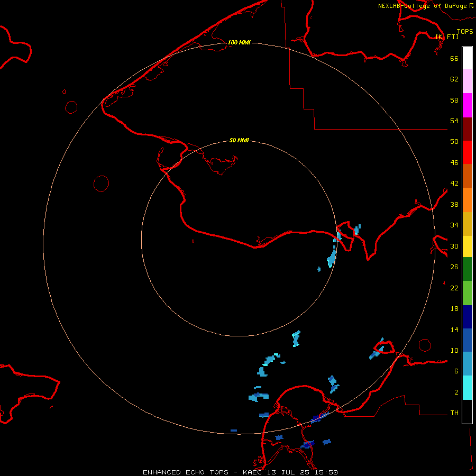Click the black threshold swatch at scale bottom
Image resolution: width=476 pixels, height=476 pixels.
(467, 411)
